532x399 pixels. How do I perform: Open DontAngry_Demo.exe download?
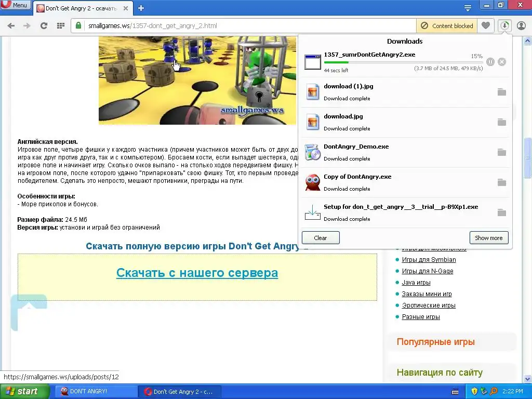405,153
